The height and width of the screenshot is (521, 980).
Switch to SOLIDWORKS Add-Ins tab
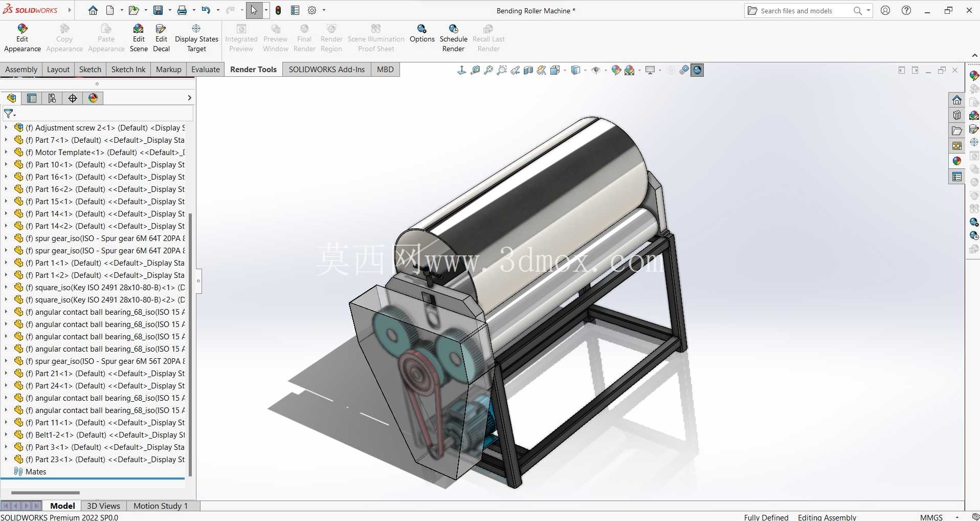pos(326,70)
